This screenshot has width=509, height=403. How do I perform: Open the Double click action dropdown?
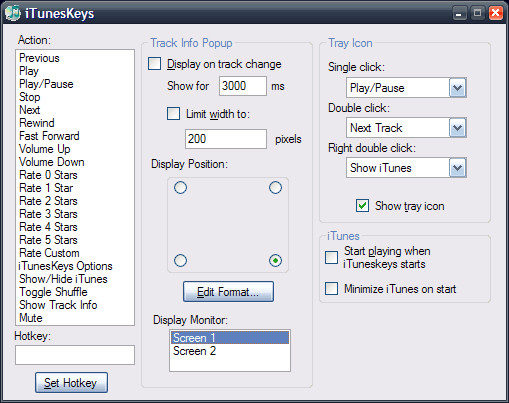(457, 128)
